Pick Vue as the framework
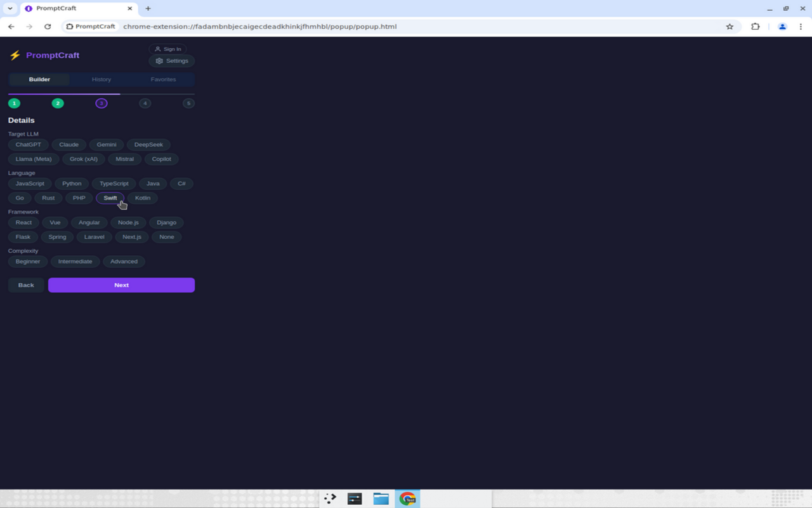Viewport: 812px width, 508px height. point(55,222)
